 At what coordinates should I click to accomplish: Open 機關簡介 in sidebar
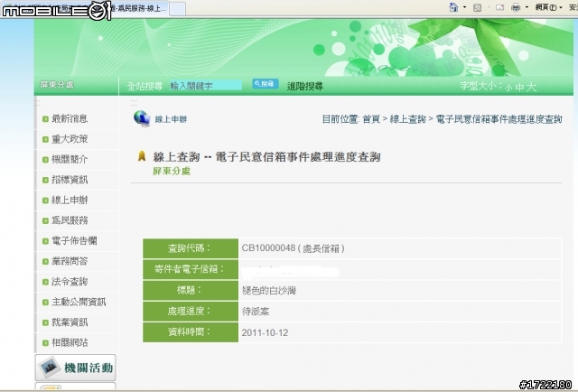pos(70,159)
